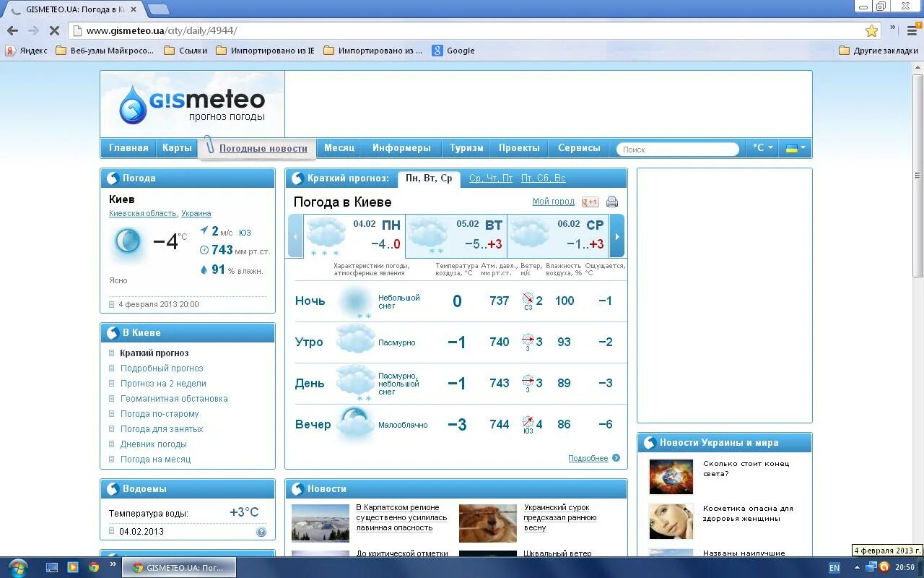The height and width of the screenshot is (578, 924).
Task: Open Дневник погоды link
Action: [154, 444]
